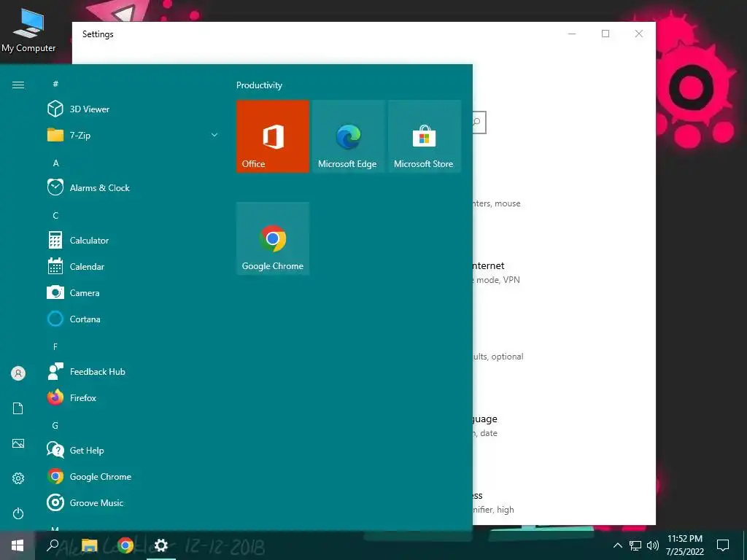The width and height of the screenshot is (747, 560).
Task: Open volume control tray icon
Action: [653, 545]
